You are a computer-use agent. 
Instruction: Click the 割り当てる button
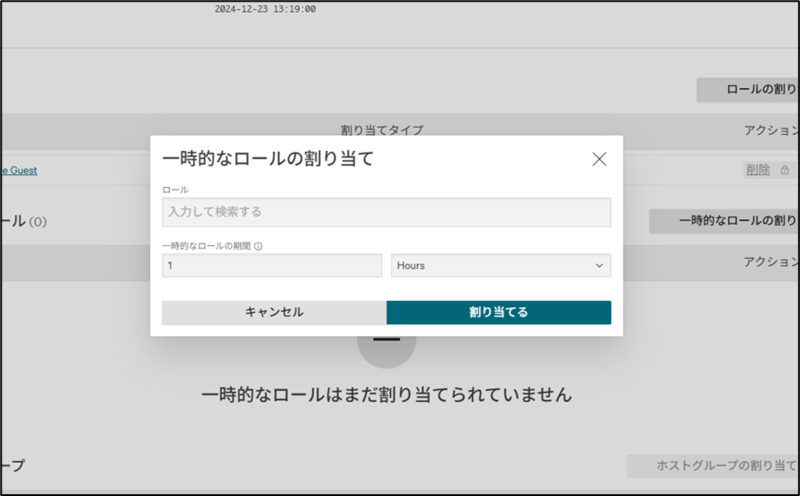tap(498, 312)
